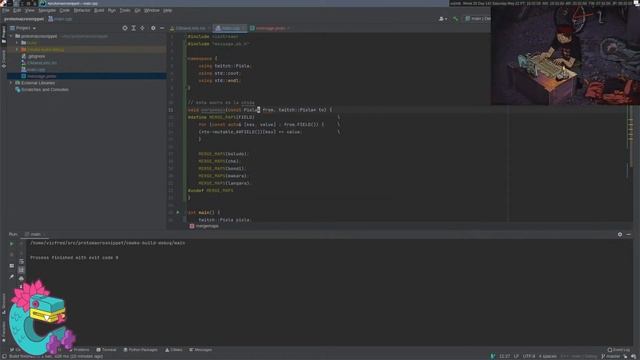640x360 pixels.
Task: Open the Navigate menu
Action: (47, 10)
